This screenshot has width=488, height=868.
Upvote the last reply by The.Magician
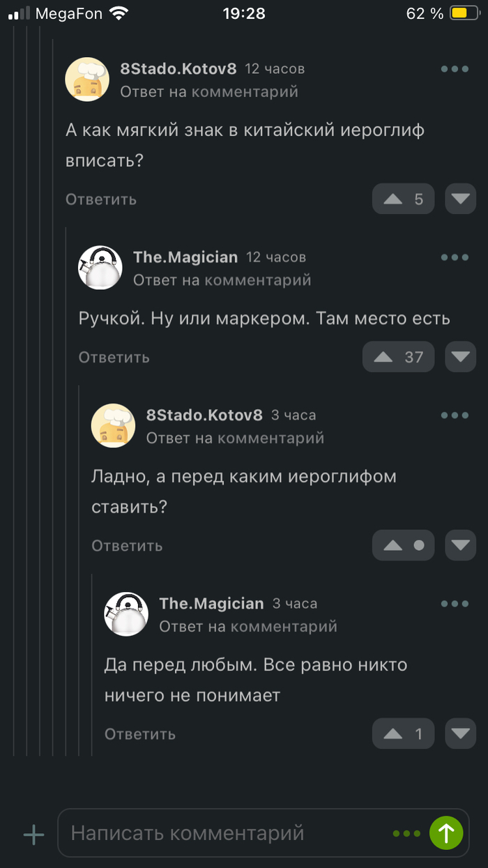click(403, 733)
